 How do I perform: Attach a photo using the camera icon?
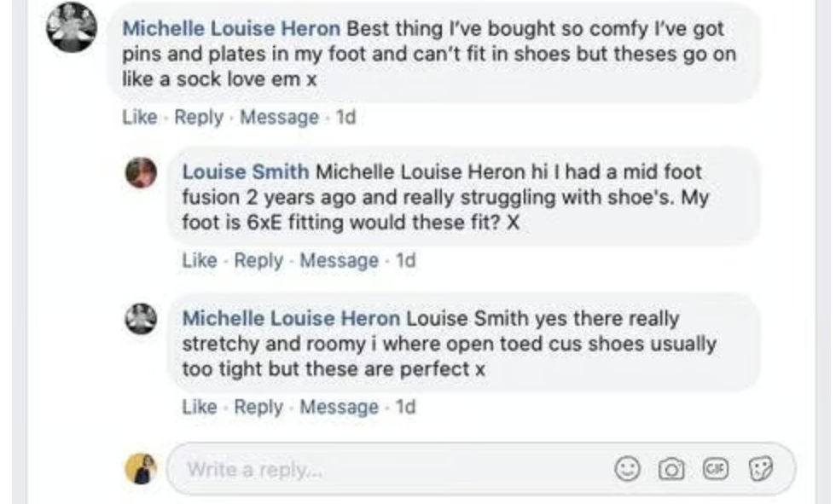671,467
